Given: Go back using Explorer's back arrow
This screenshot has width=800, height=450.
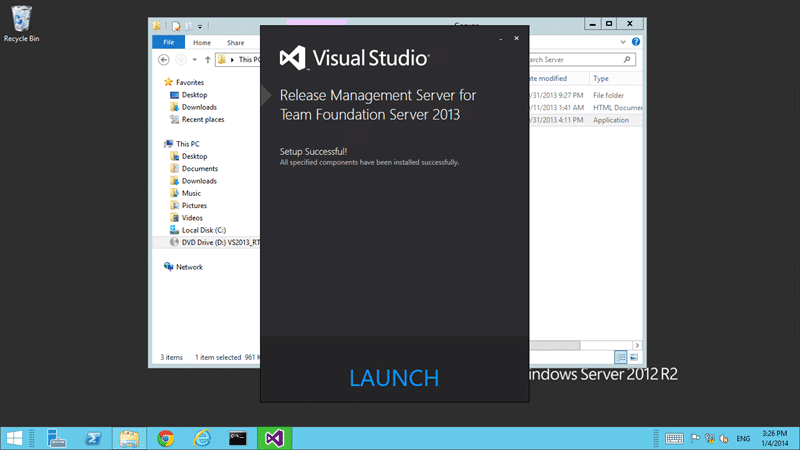Looking at the screenshot, I should click(x=164, y=60).
